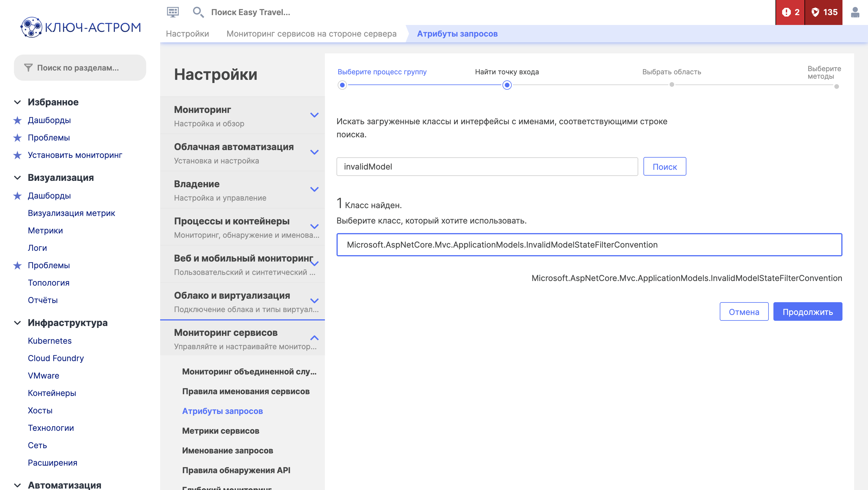Collapse the Избранное sidebar section
The width and height of the screenshot is (868, 490).
[17, 102]
